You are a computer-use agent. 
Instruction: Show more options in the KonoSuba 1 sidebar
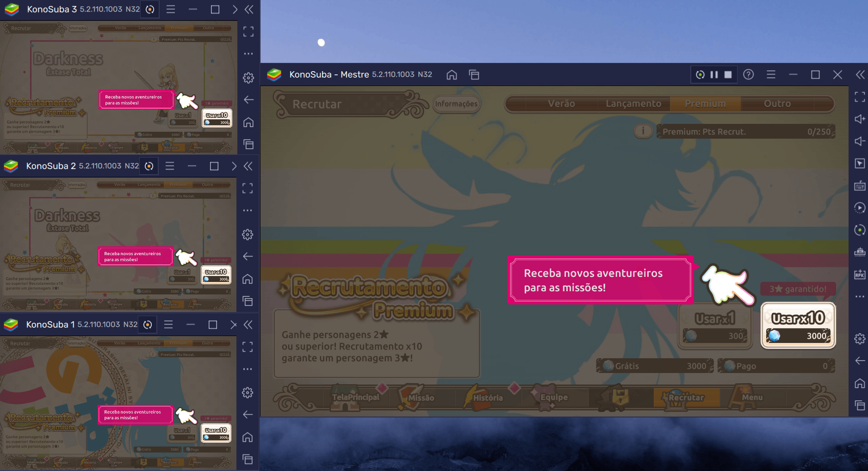click(248, 369)
